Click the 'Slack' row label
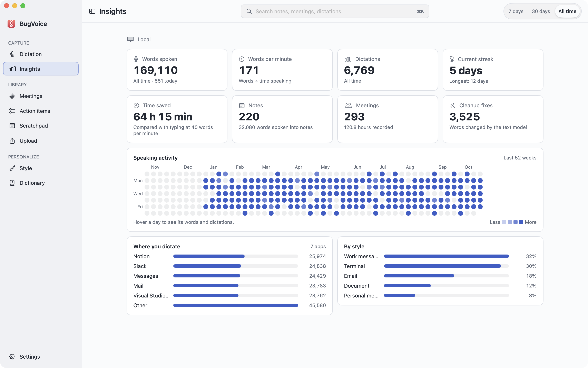The width and height of the screenshot is (588, 368). pyautogui.click(x=140, y=266)
